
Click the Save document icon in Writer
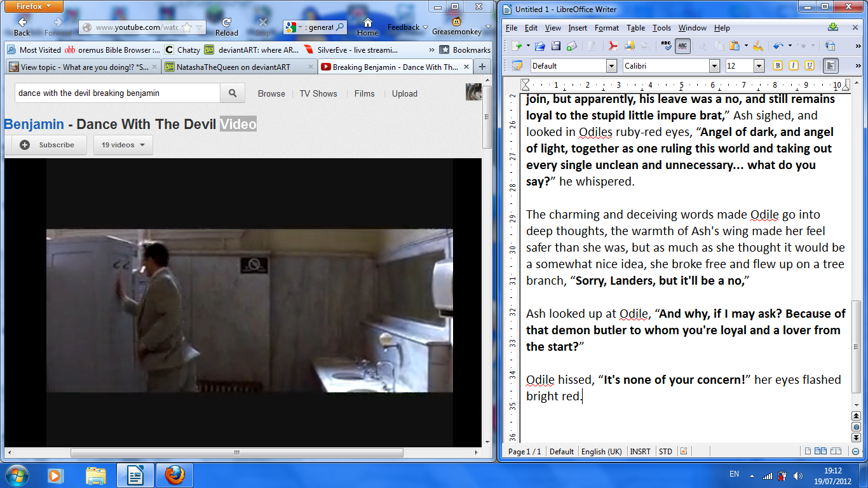pyautogui.click(x=556, y=46)
